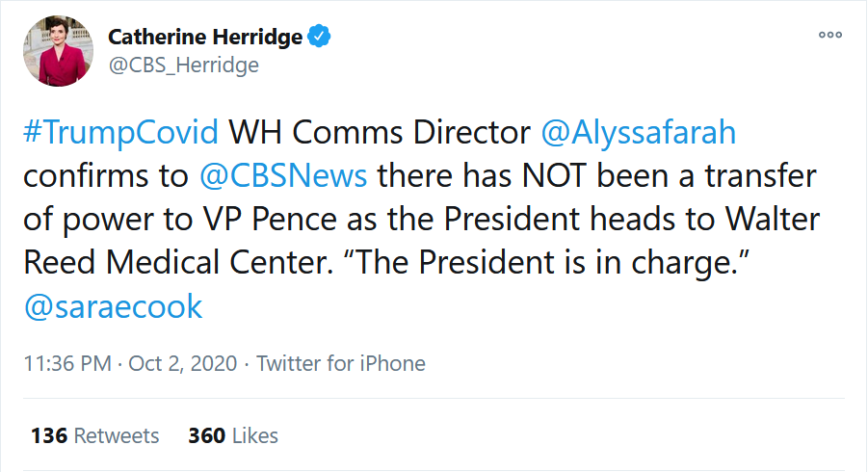Viewport: 868px width, 472px height.
Task: Click the 11:36 PM timestamp
Action: [67, 363]
